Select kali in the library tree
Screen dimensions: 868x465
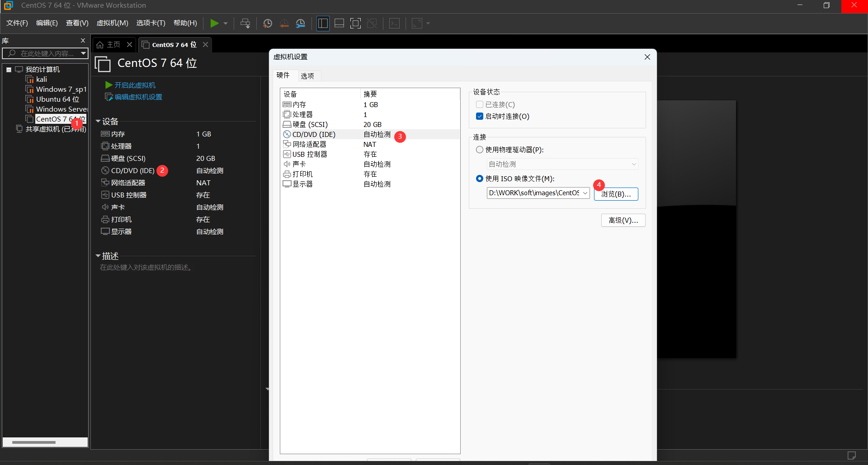42,79
